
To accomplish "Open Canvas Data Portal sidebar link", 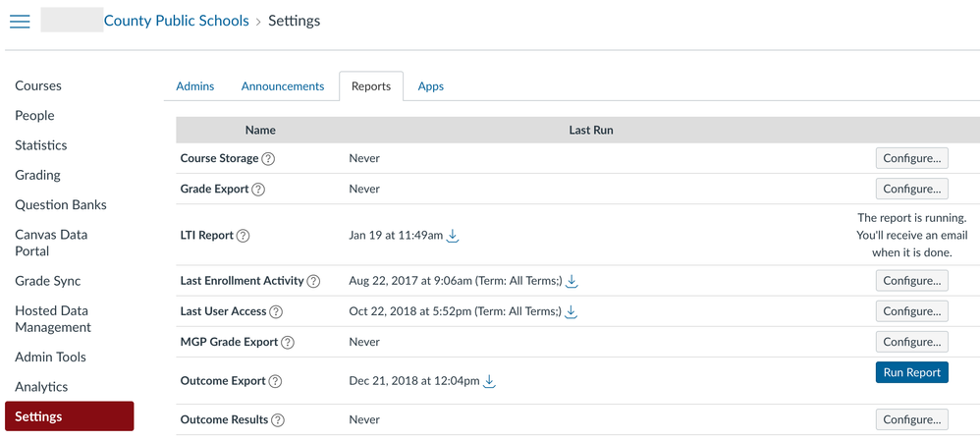I will point(51,243).
